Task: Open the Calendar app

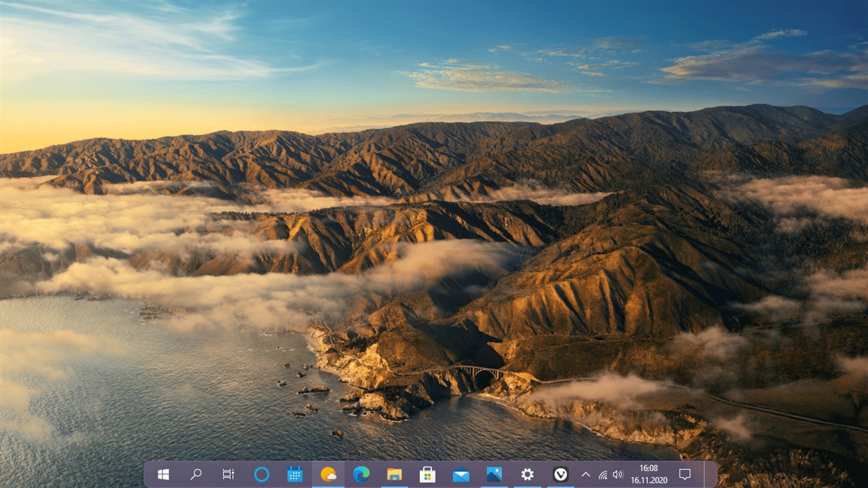Action: (x=294, y=474)
